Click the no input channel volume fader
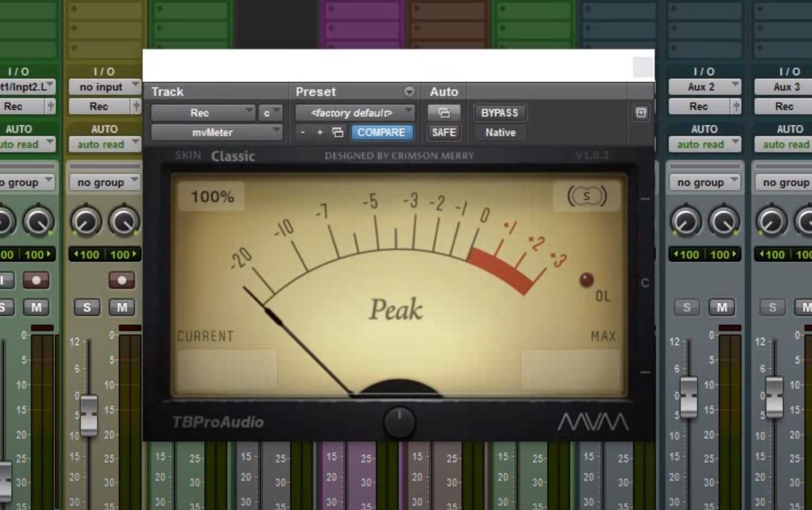 click(x=88, y=415)
